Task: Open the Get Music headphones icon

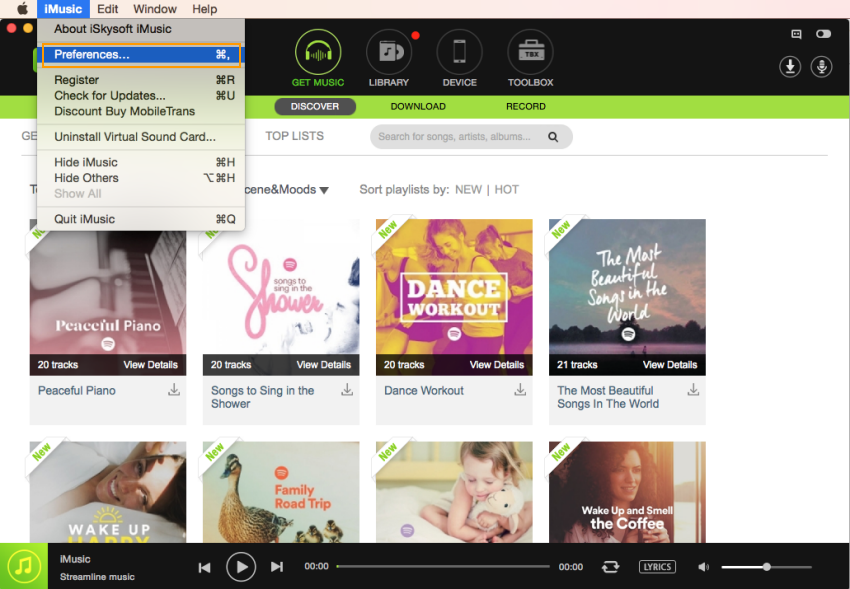Action: [x=318, y=52]
